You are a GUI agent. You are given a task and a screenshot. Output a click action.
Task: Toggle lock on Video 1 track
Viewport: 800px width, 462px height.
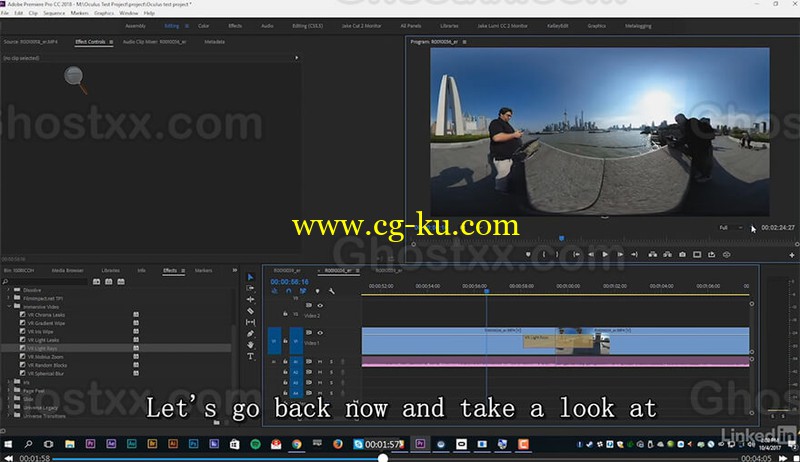click(285, 341)
